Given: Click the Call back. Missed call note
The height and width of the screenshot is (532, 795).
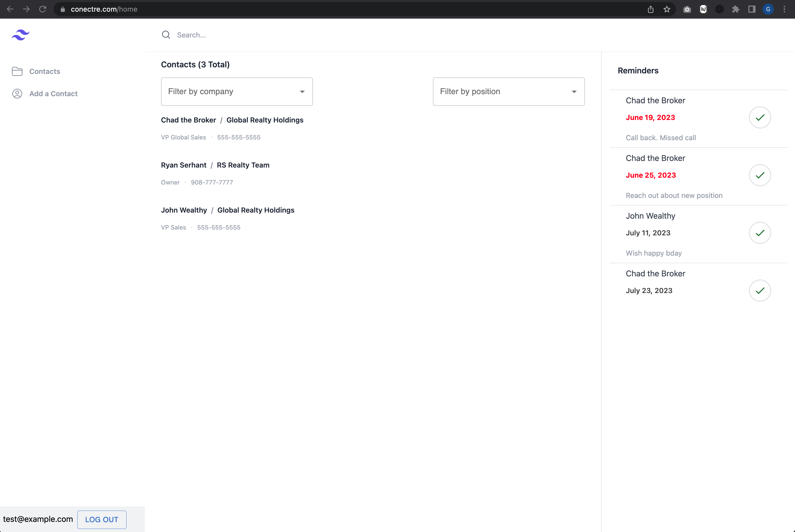Looking at the screenshot, I should 661,138.
